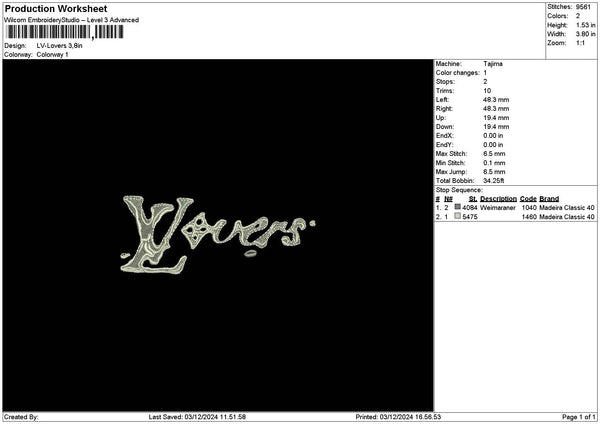Click the LV Lovers embroidery design preview

[x=218, y=235]
